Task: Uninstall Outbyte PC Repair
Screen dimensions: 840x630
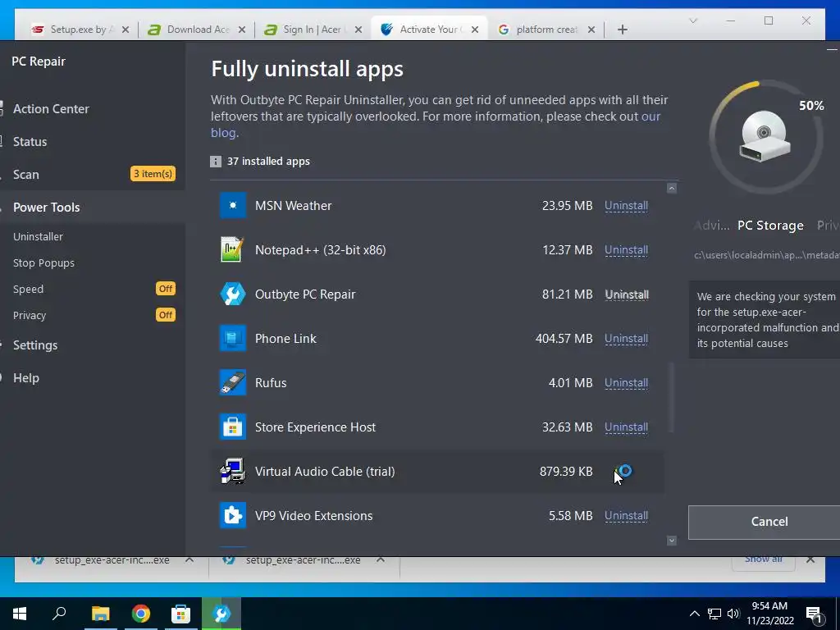Action: tap(626, 294)
